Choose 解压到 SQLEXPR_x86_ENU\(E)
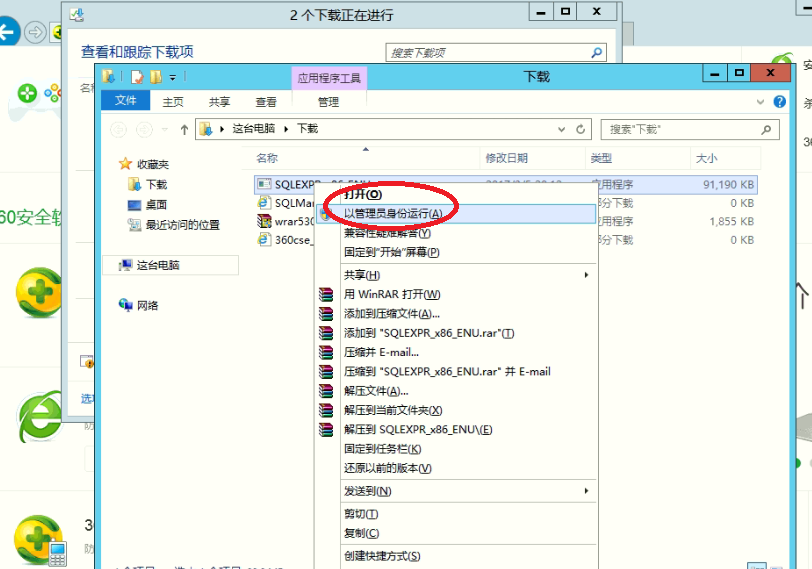 point(418,430)
